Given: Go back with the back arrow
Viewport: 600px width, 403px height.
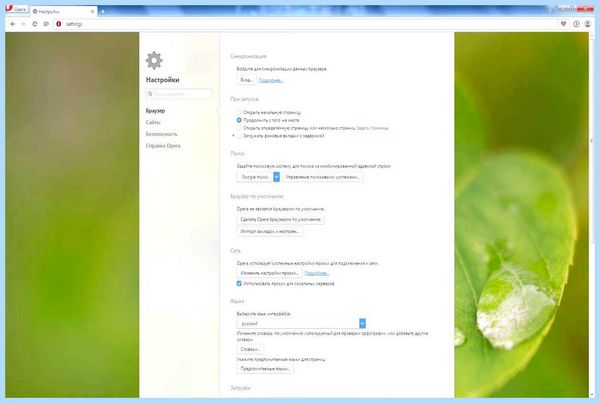Looking at the screenshot, I should [13, 24].
